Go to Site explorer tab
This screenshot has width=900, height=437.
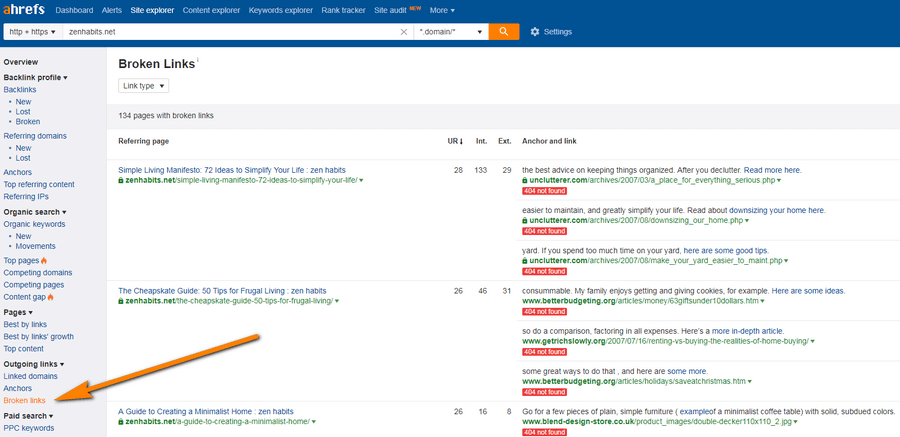(152, 10)
